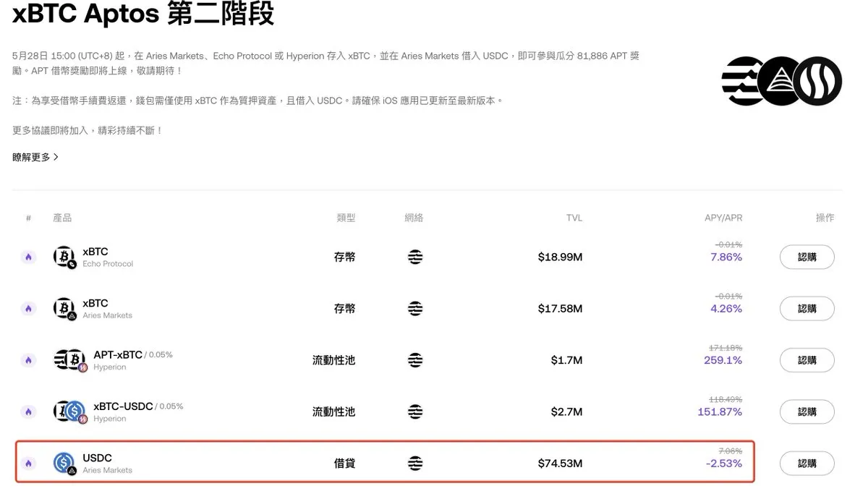Click the 4.26% APY value

(726, 309)
